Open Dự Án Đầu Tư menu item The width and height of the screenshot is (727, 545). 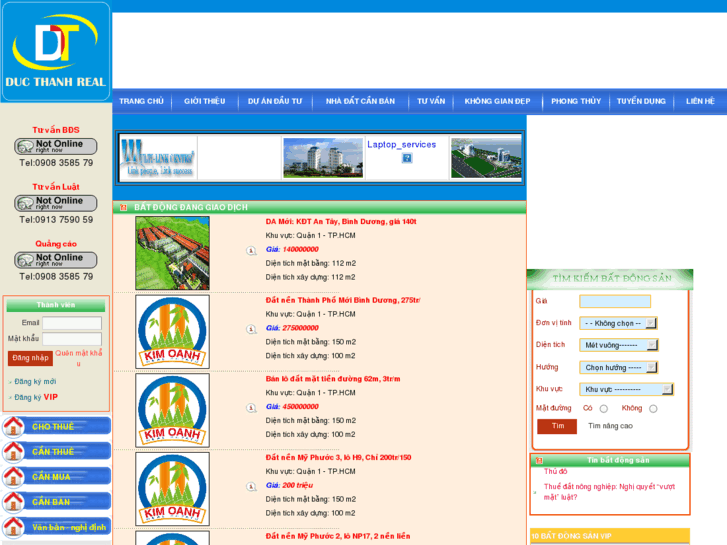coord(275,101)
